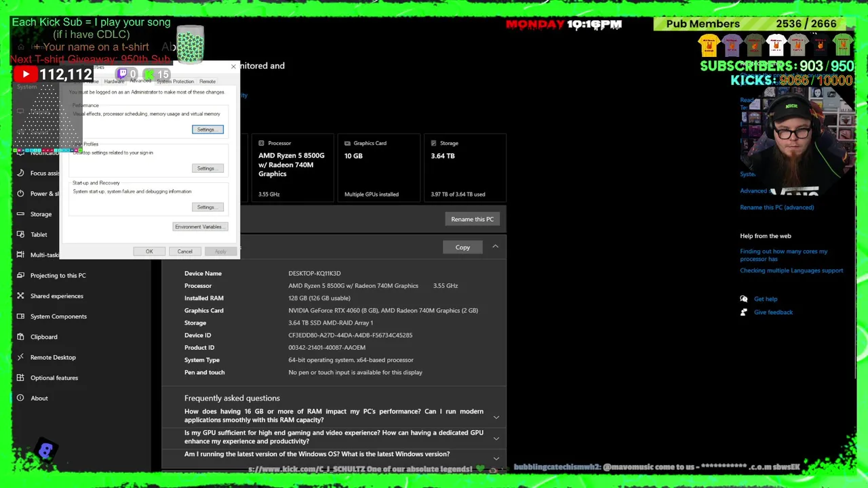Open System Components settings page
This screenshot has height=488, width=868.
tap(58, 317)
